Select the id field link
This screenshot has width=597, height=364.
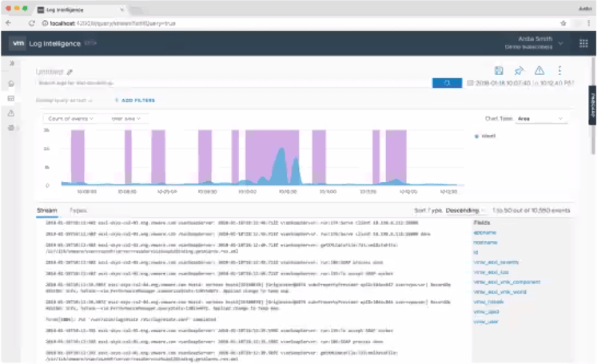[476, 252]
